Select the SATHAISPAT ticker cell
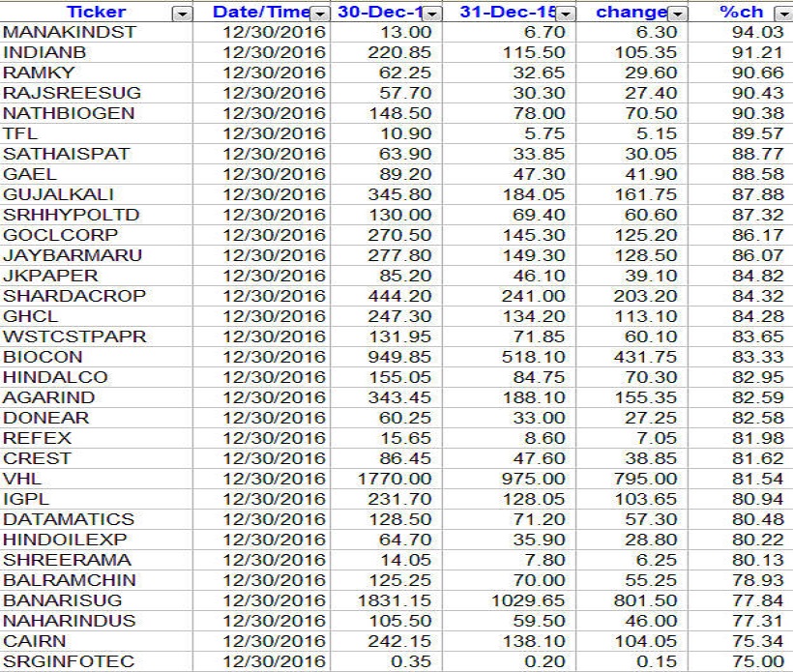Image resolution: width=793 pixels, height=672 pixels. click(x=96, y=154)
